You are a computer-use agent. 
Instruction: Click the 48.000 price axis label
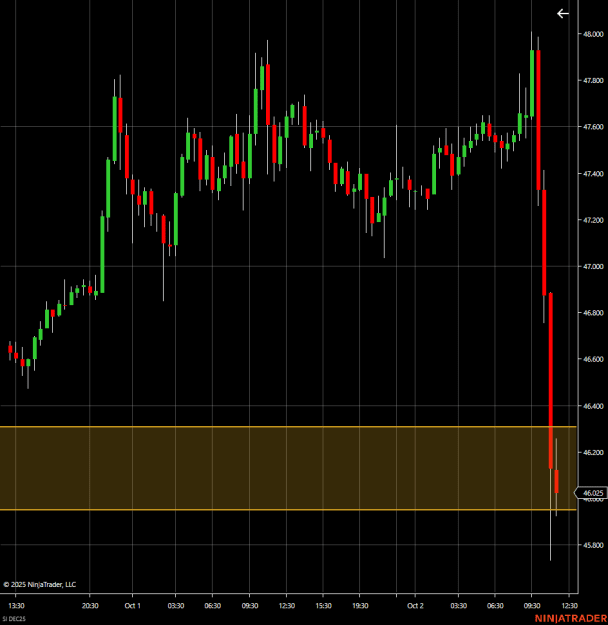point(593,34)
